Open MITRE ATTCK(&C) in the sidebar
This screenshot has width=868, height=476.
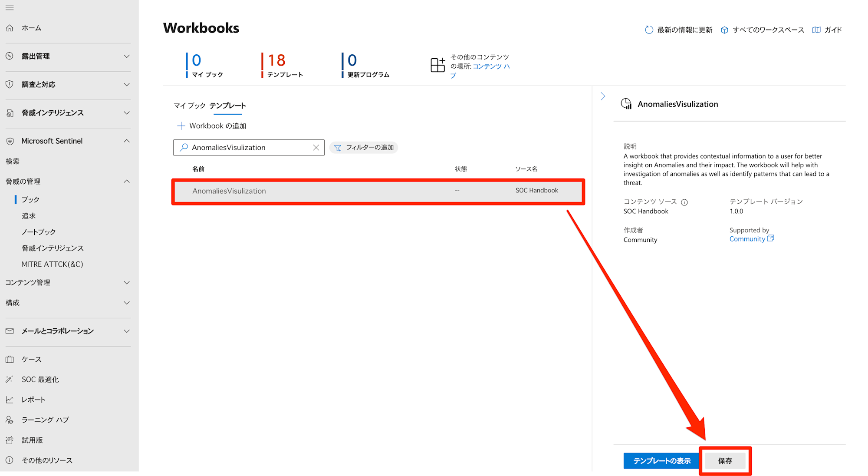(x=53, y=264)
